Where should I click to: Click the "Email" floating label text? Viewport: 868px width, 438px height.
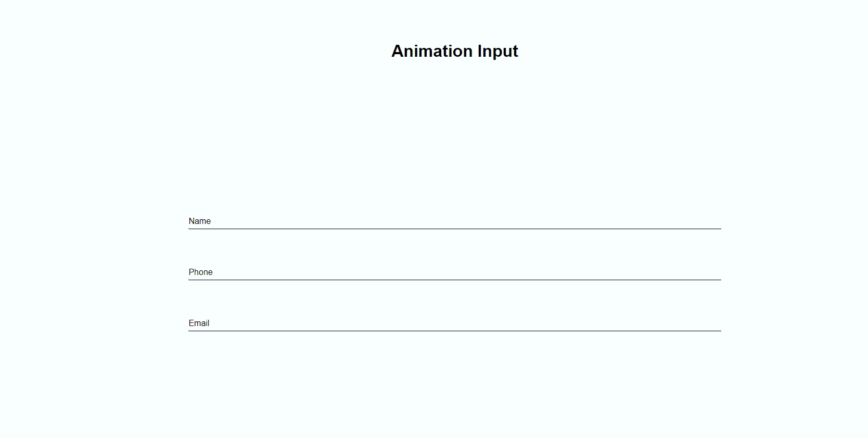click(199, 323)
